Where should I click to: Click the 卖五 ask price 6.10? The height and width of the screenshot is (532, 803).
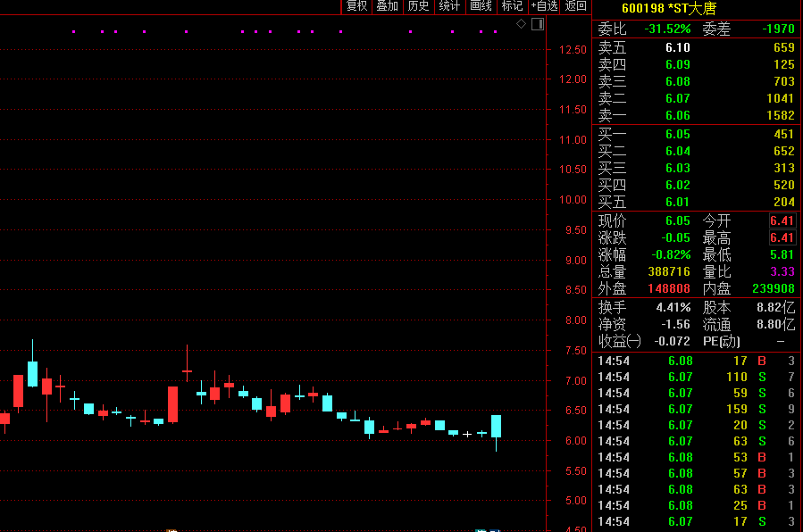tap(677, 48)
